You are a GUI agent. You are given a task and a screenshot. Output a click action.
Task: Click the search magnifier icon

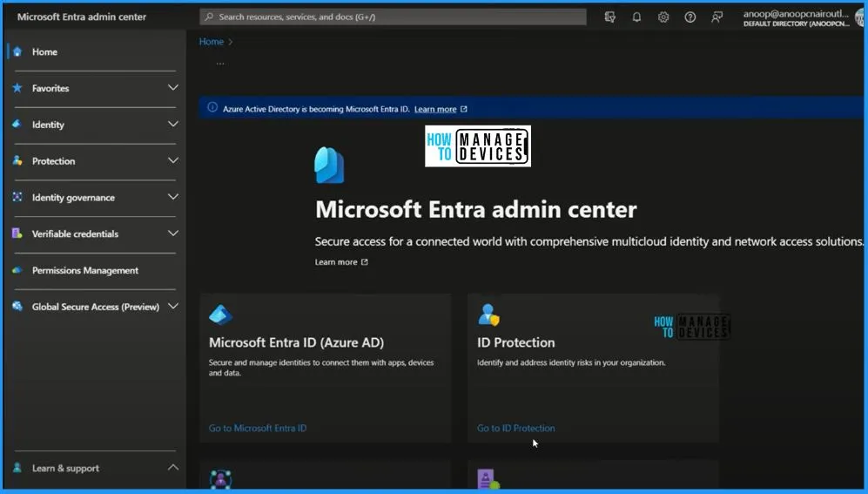pyautogui.click(x=209, y=17)
